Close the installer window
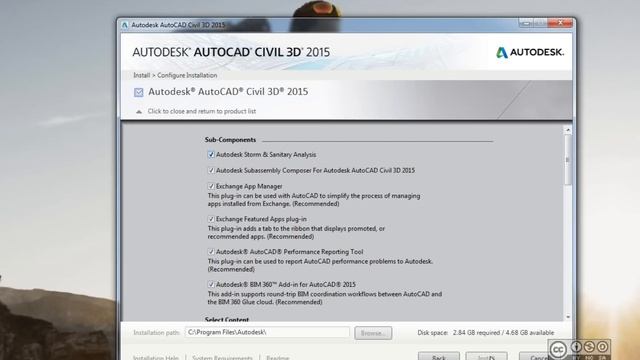 (560, 23)
